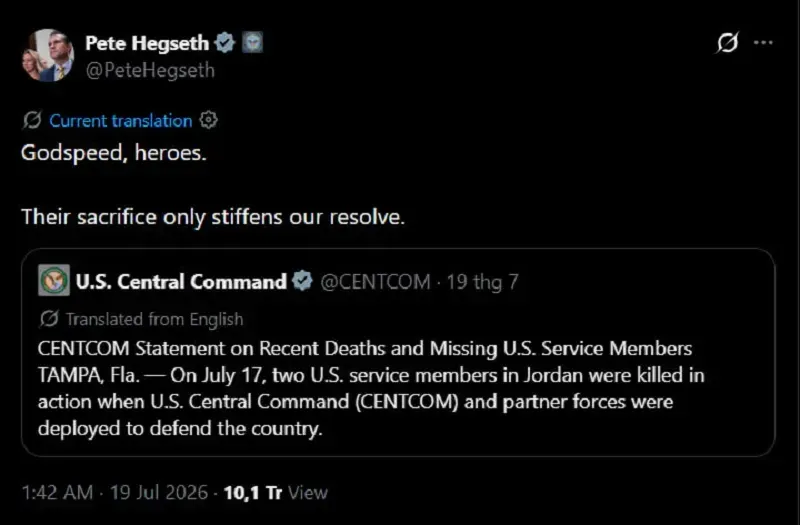Click the U.S. Central Command avatar icon
800x525 pixels.
tap(54, 281)
